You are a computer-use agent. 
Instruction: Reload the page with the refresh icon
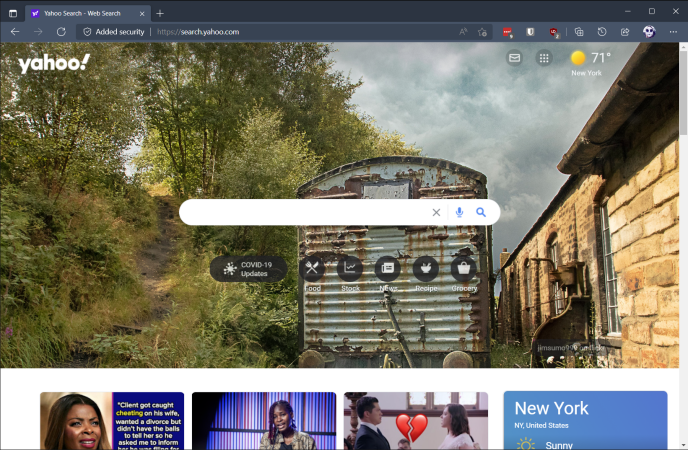coord(61,32)
